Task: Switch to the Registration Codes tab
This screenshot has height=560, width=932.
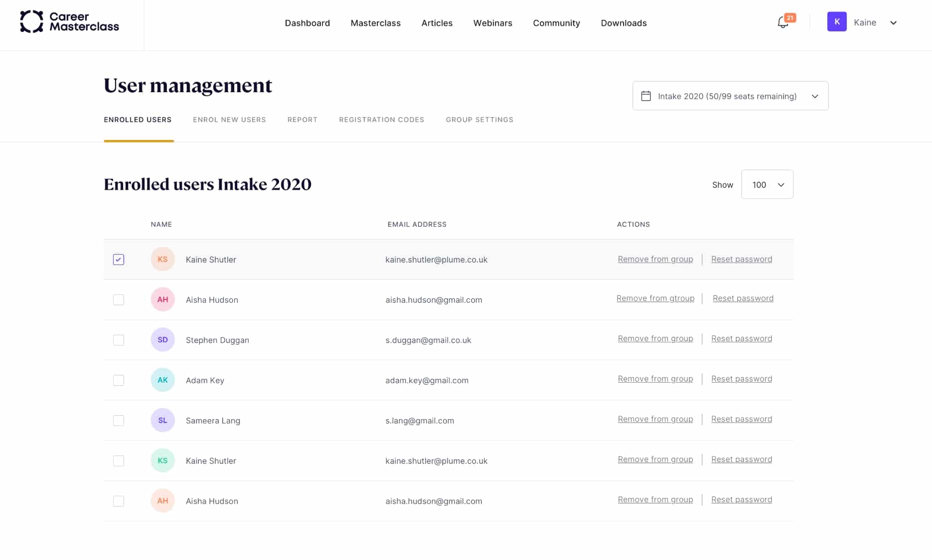Action: (381, 120)
